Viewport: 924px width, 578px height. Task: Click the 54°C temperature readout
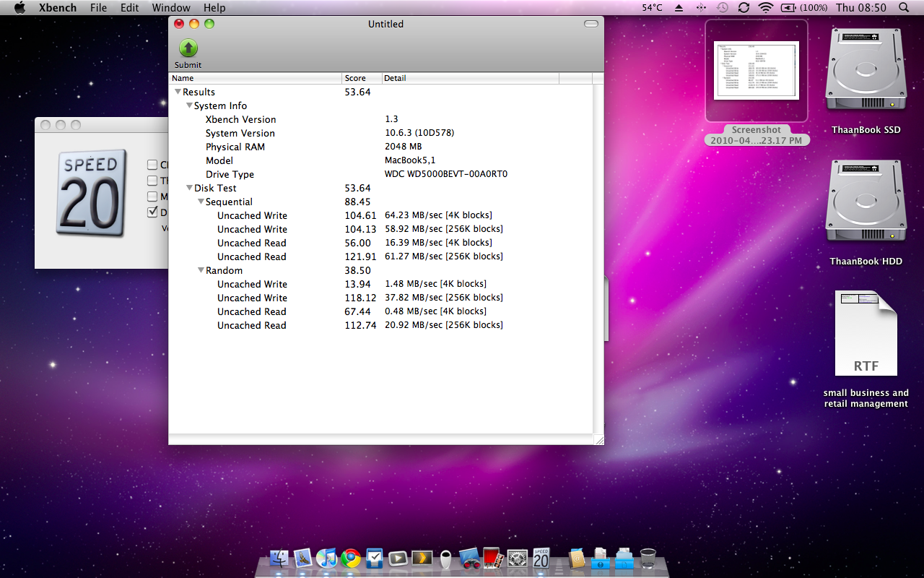tap(653, 7)
